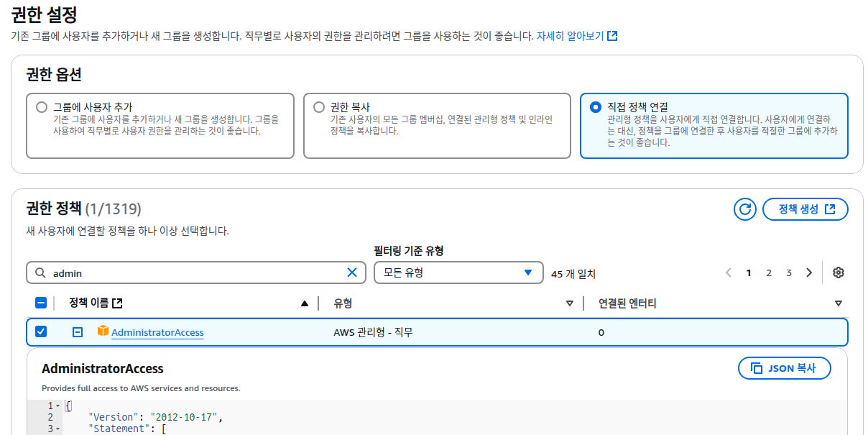This screenshot has width=868, height=435.
Task: Click the JSON 복사 button
Action: point(785,368)
